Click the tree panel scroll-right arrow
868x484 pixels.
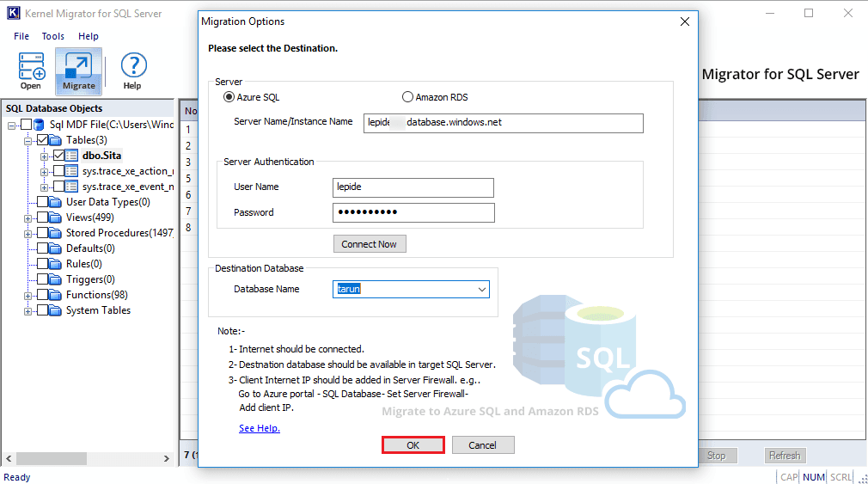tap(166, 458)
